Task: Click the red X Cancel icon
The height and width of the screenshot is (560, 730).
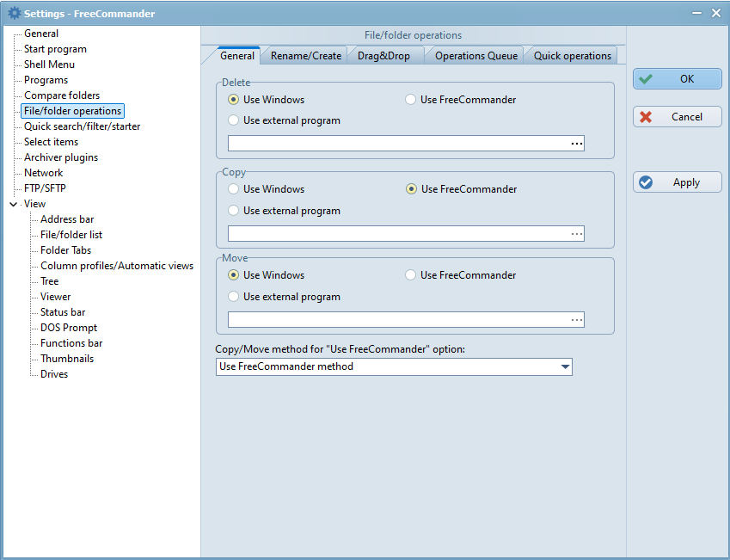Action: (x=646, y=117)
